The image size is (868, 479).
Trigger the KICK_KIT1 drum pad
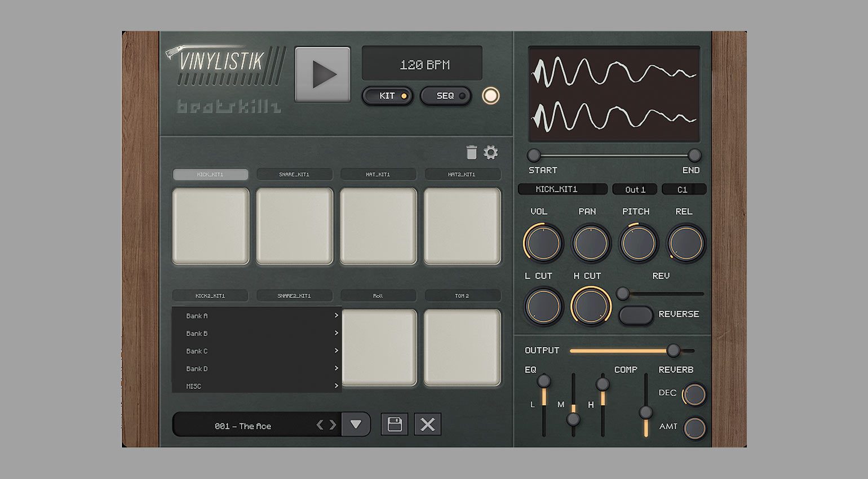tap(210, 226)
